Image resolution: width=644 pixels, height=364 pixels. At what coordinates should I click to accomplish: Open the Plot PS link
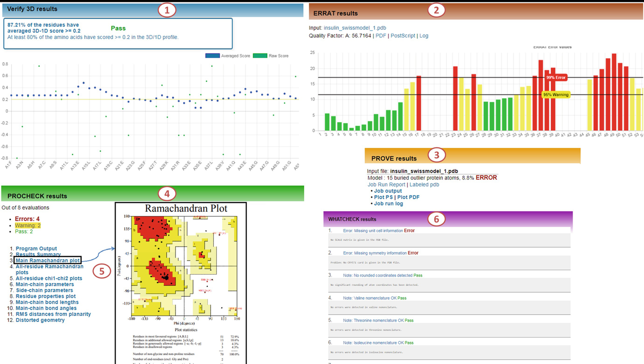click(384, 197)
